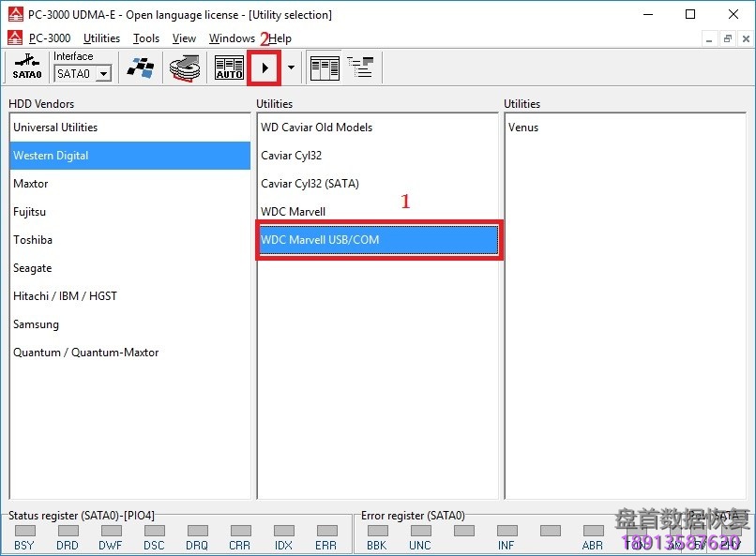Select the tree view layout icon
This screenshot has width=756, height=556.
[x=360, y=68]
